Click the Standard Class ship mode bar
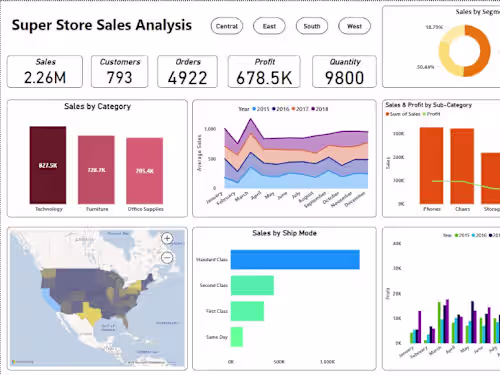Viewport: 500px width, 375px height. [295, 259]
